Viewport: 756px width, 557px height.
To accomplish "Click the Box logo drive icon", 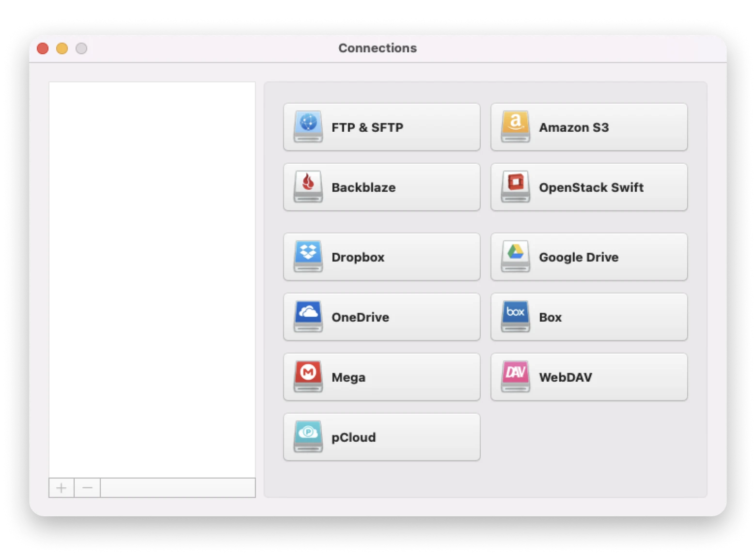I will click(516, 317).
